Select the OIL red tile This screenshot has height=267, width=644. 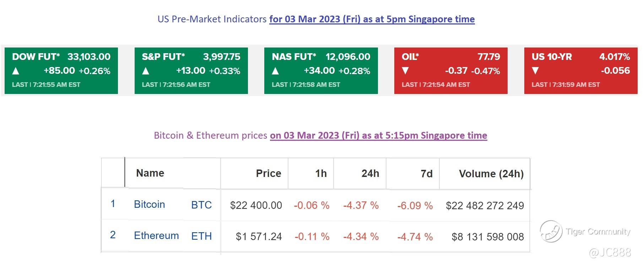point(451,71)
